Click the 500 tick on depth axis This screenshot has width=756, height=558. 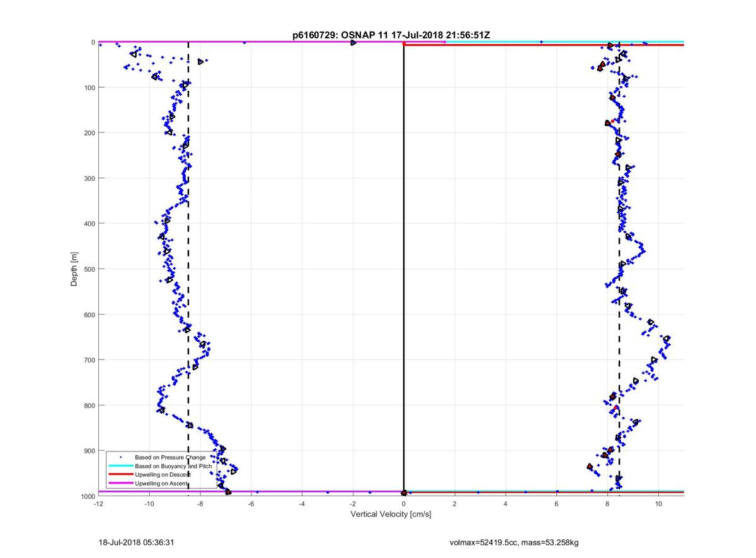pos(89,269)
